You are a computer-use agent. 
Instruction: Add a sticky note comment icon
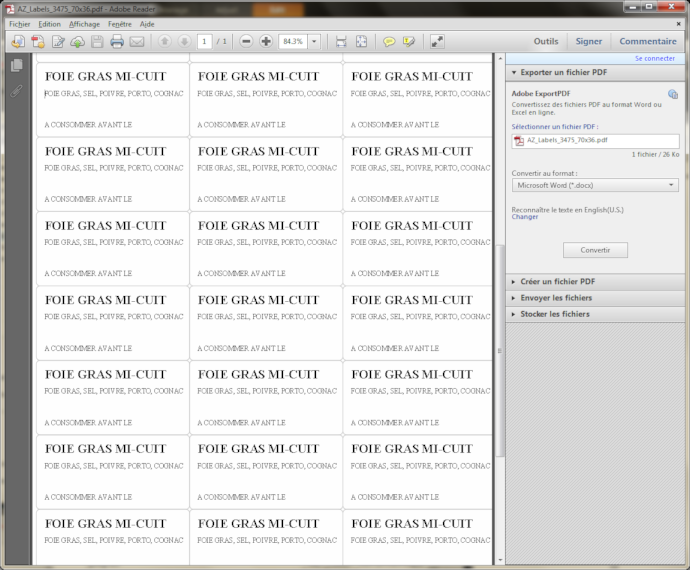click(x=389, y=42)
